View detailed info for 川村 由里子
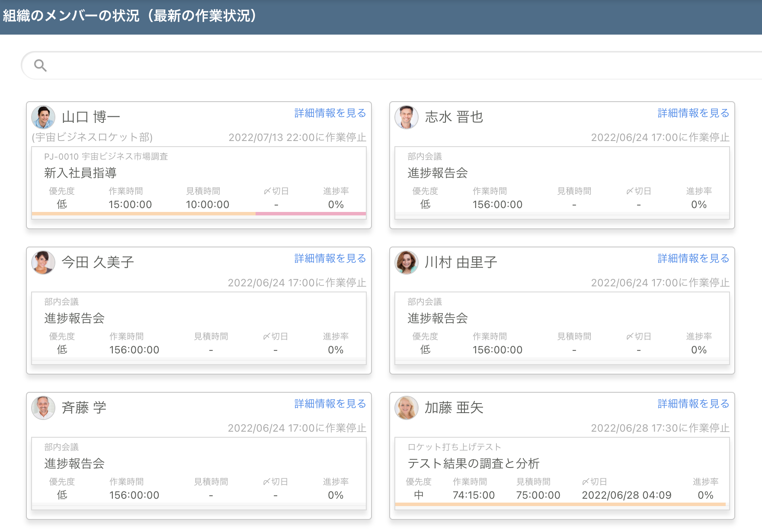762x532 pixels. [693, 259]
